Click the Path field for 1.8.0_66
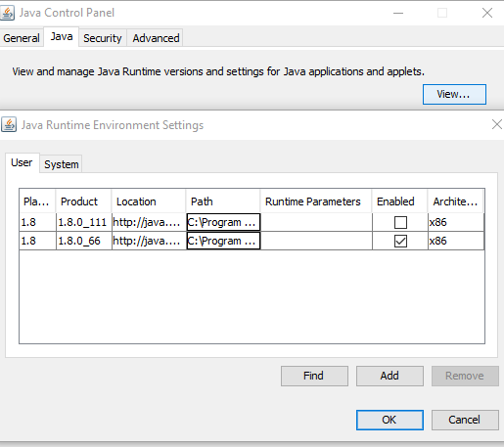Image resolution: width=504 pixels, height=447 pixels. click(223, 241)
